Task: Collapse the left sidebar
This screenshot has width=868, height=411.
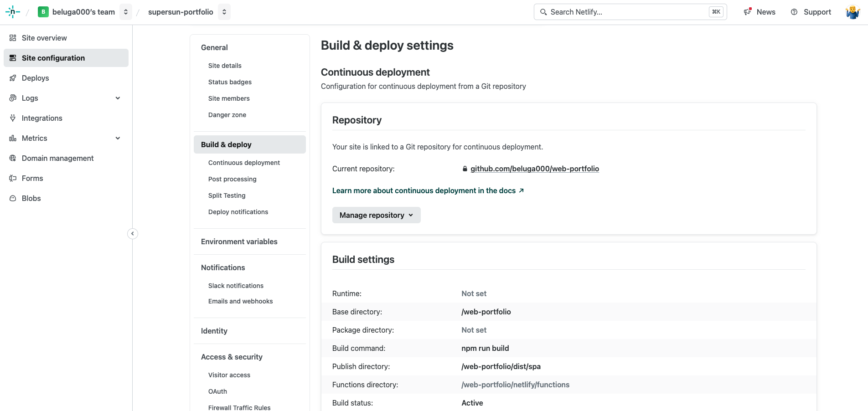Action: tap(133, 234)
